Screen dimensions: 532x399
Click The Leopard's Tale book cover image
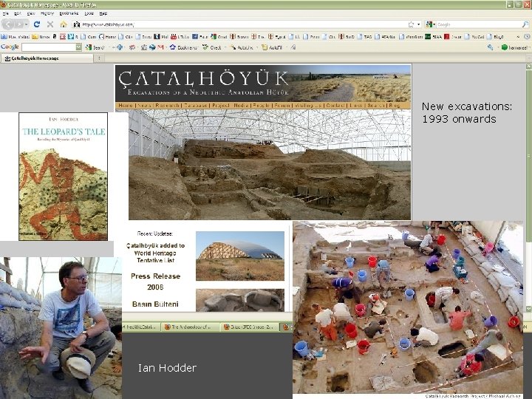click(63, 177)
